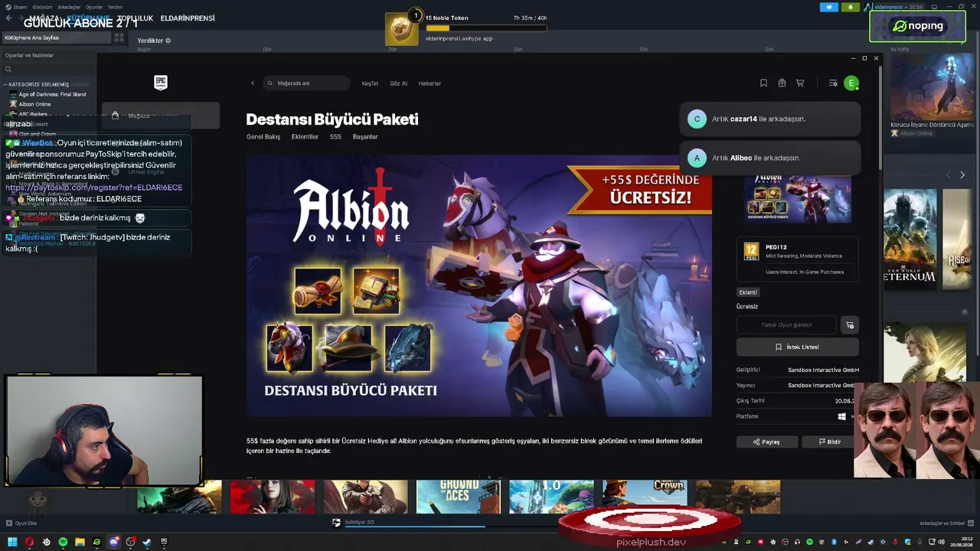The width and height of the screenshot is (980, 551).
Task: Open the green E profile avatar
Action: click(x=851, y=83)
